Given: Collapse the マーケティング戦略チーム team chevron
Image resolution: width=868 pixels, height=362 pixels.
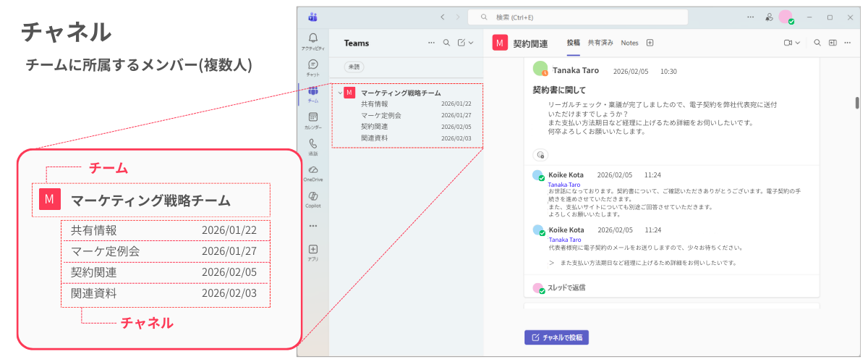Looking at the screenshot, I should tap(340, 93).
